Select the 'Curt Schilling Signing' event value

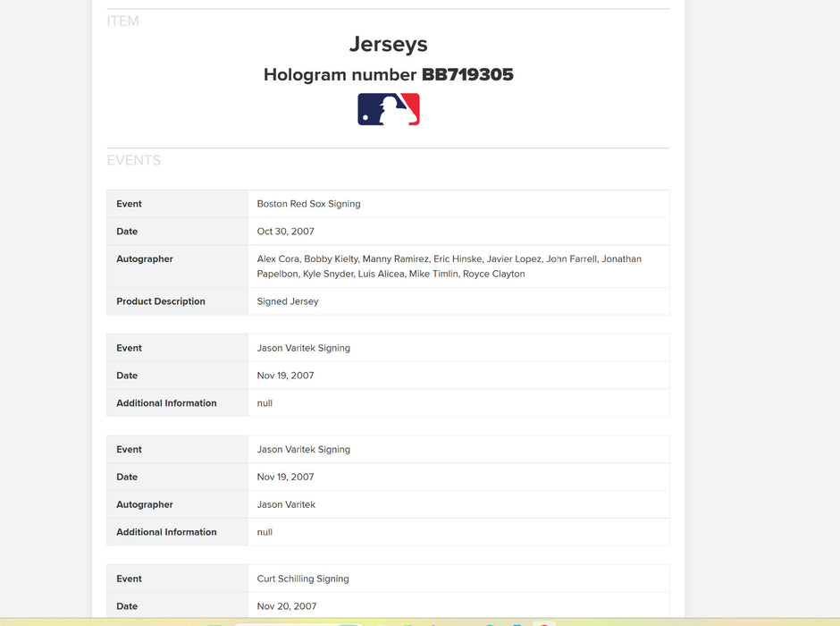303,579
